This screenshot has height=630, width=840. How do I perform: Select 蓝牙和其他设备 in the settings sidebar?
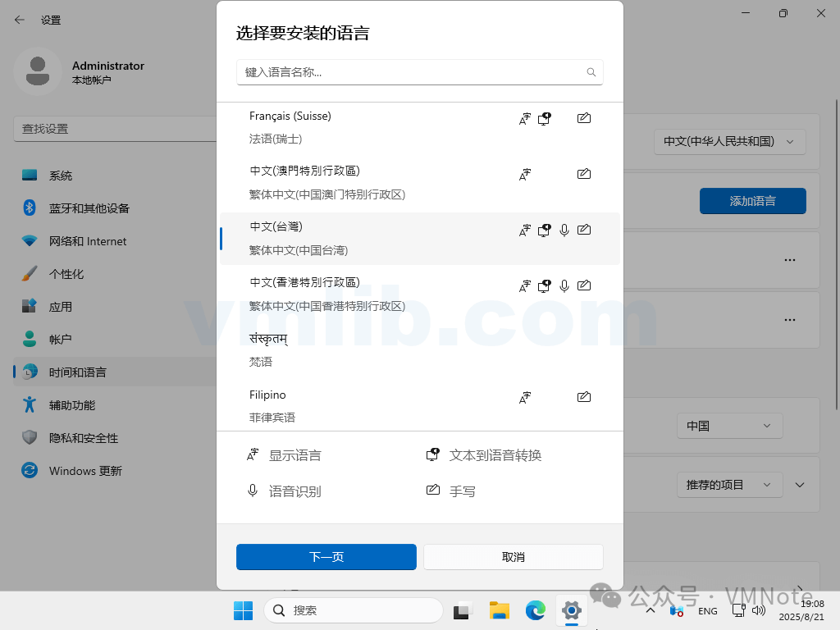tap(89, 208)
